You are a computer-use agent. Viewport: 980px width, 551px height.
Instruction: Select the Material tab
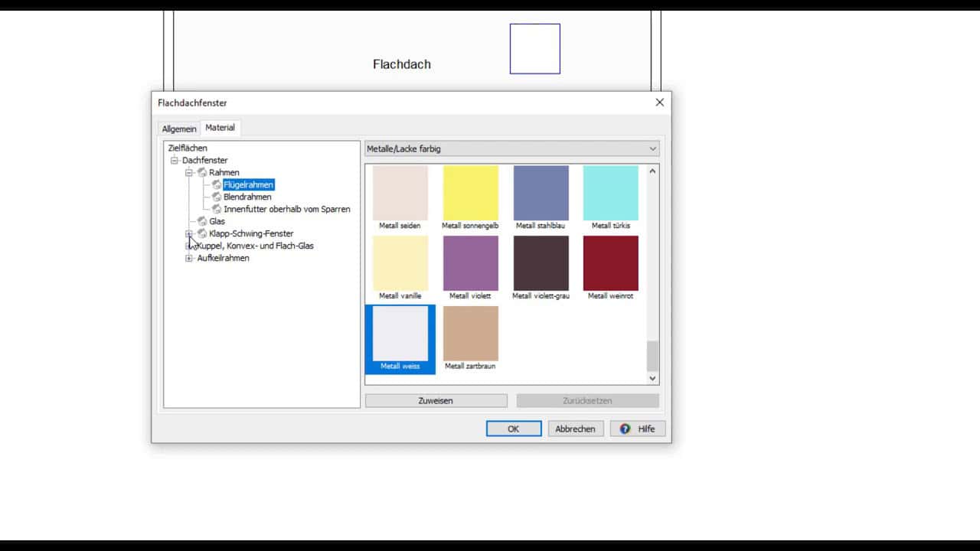click(220, 128)
